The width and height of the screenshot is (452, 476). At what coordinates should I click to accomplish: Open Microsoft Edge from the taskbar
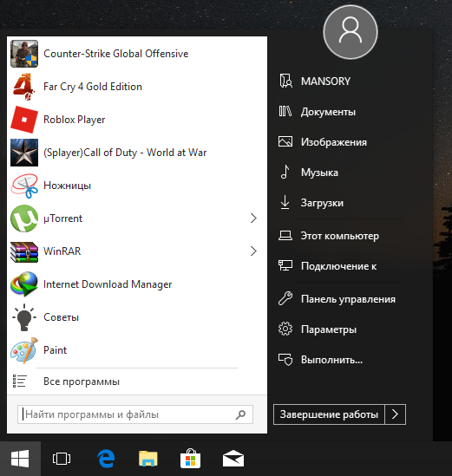pyautogui.click(x=106, y=459)
